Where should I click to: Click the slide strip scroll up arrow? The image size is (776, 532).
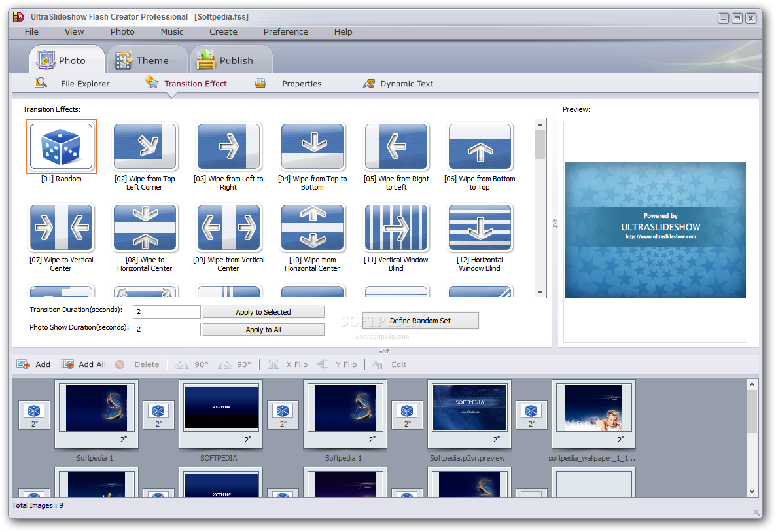tap(752, 385)
